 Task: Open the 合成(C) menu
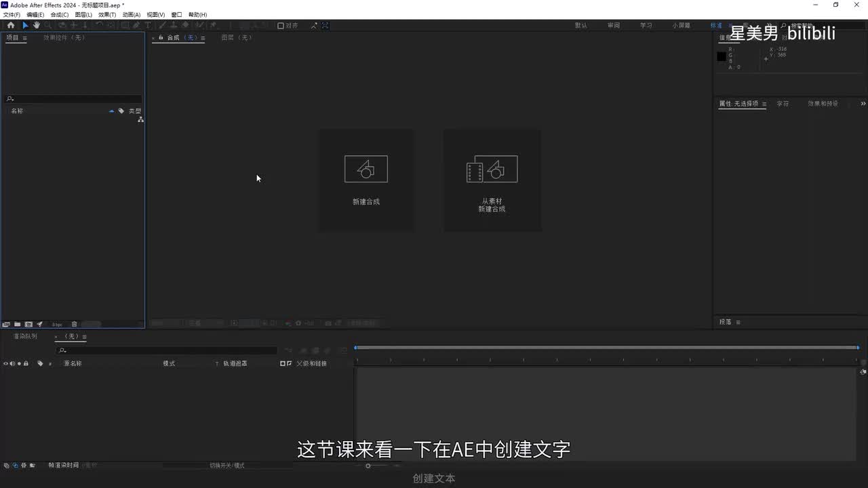coord(60,14)
